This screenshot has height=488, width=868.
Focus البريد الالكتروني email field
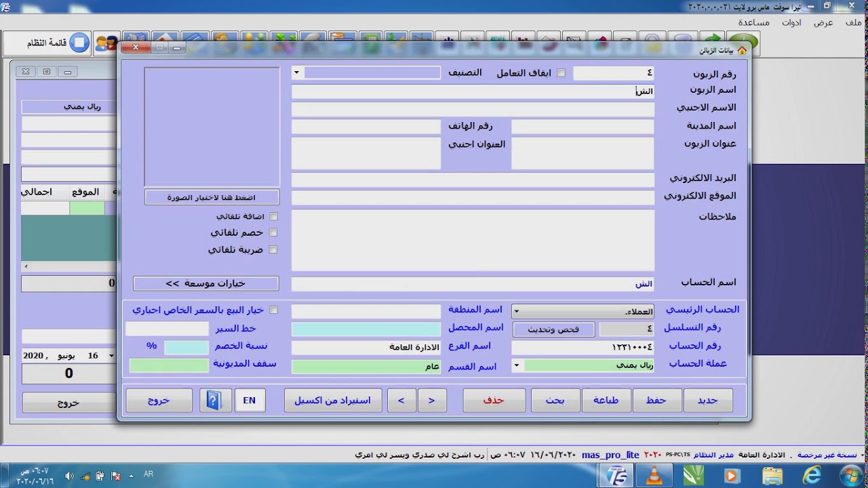point(473,180)
